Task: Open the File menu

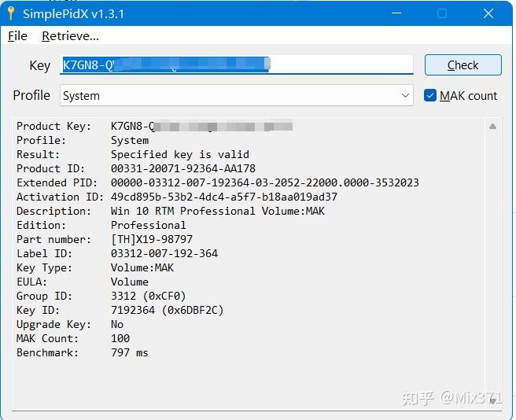Action: (x=17, y=36)
